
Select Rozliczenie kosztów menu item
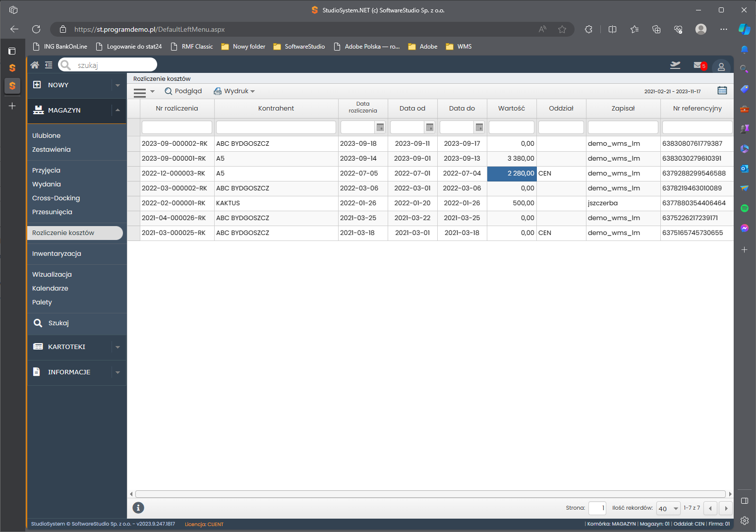pyautogui.click(x=75, y=233)
